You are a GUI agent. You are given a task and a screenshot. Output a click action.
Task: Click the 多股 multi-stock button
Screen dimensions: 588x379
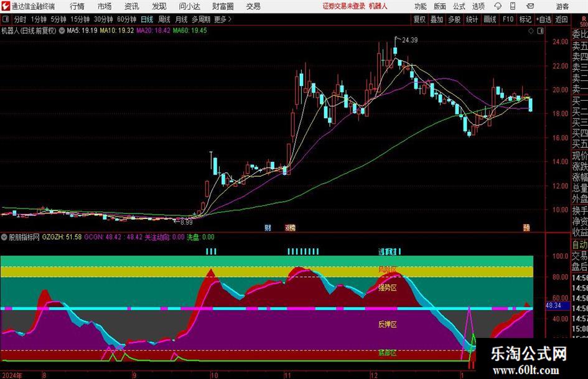[x=454, y=19]
